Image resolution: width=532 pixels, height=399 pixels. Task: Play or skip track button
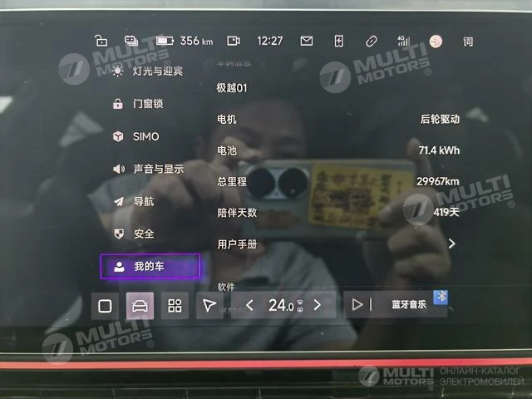pos(362,304)
